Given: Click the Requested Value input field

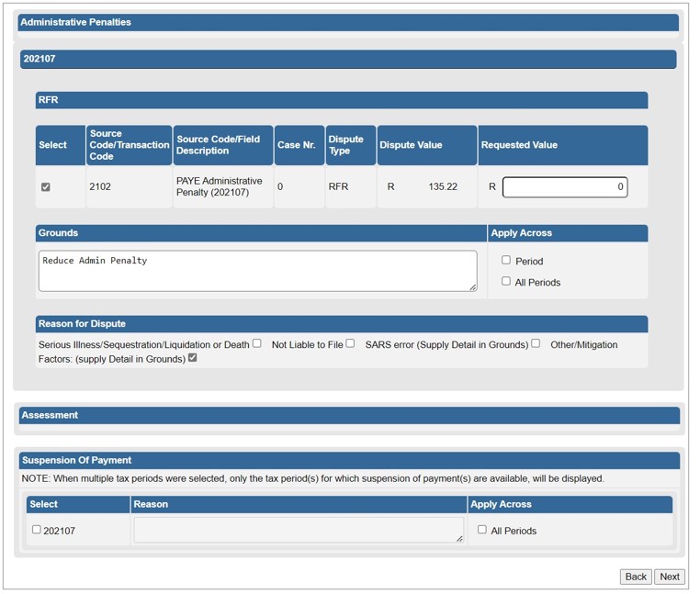Looking at the screenshot, I should [565, 187].
